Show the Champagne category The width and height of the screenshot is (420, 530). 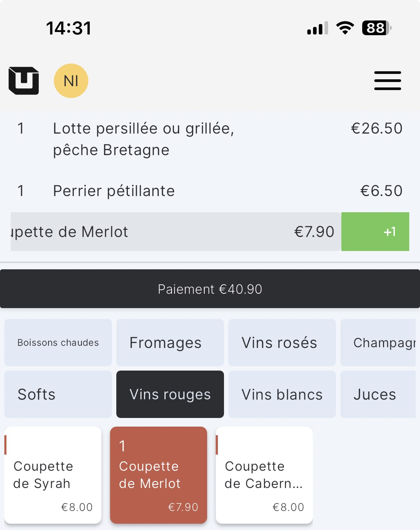pyautogui.click(x=378, y=343)
